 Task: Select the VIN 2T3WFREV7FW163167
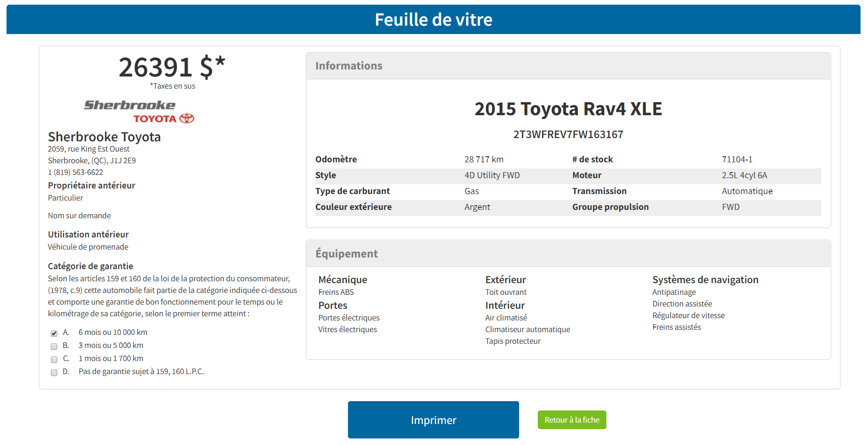(x=568, y=134)
